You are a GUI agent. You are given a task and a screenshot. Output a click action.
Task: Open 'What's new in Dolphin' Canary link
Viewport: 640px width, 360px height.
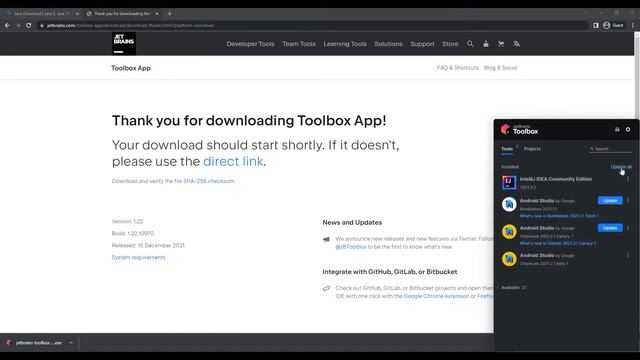(558, 243)
